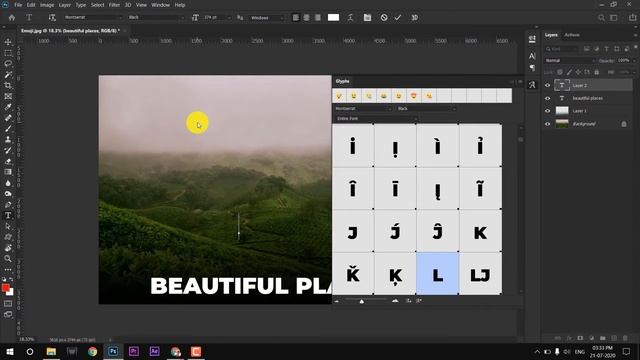Select the Frame tool
Viewport: 640px width, 360px height.
coord(8,96)
